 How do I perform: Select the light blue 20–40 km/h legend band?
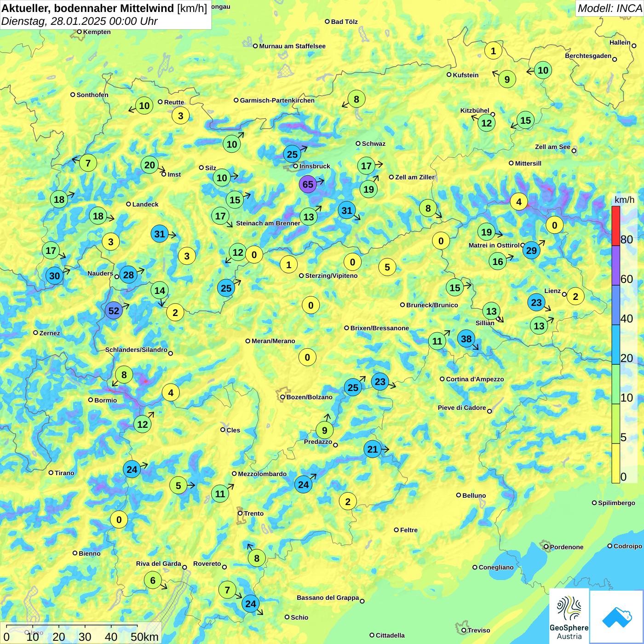[x=616, y=345]
